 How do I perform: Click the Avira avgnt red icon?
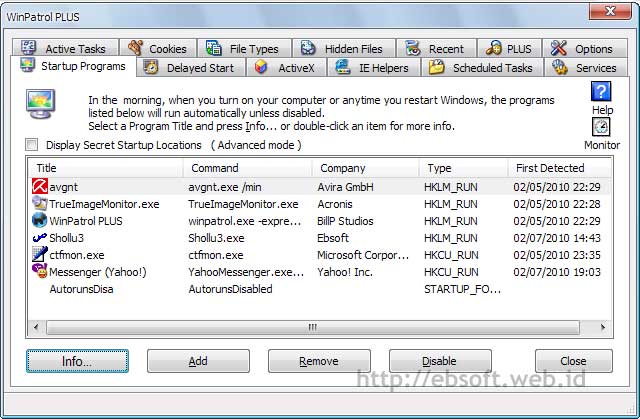tap(40, 186)
